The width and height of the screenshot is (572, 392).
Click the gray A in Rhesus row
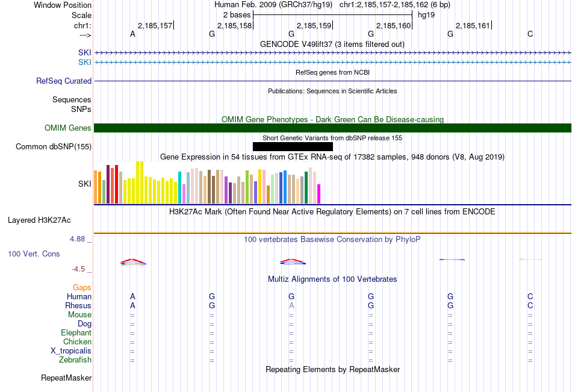291,305
